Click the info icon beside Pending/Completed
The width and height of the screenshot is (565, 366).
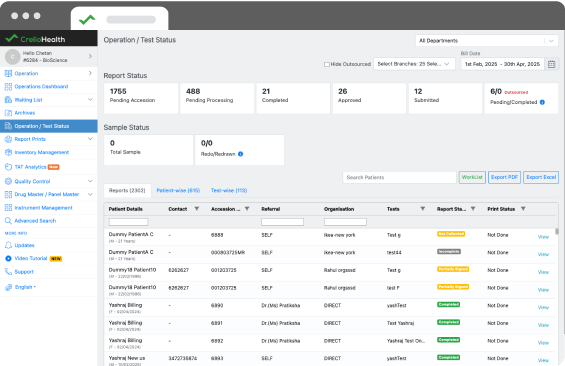point(542,102)
